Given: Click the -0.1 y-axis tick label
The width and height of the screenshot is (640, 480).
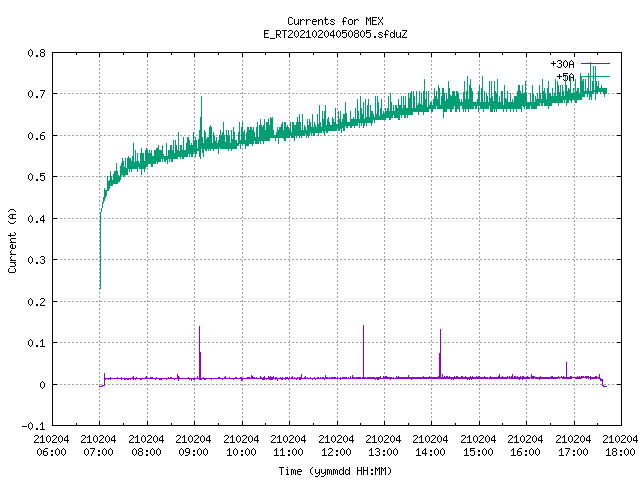Looking at the screenshot, I should (x=33, y=426).
